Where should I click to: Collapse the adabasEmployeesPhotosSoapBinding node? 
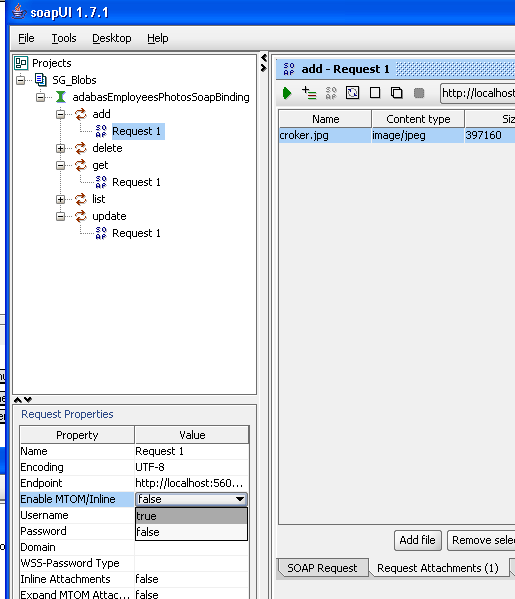pyautogui.click(x=40, y=97)
